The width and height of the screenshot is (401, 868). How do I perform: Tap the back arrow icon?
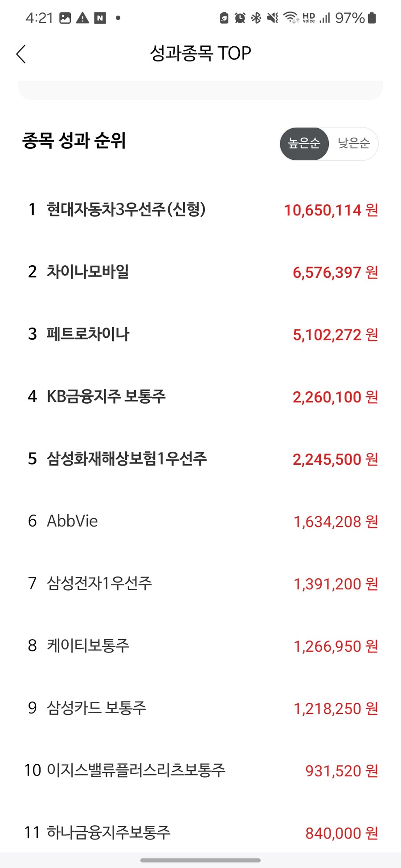[x=21, y=54]
